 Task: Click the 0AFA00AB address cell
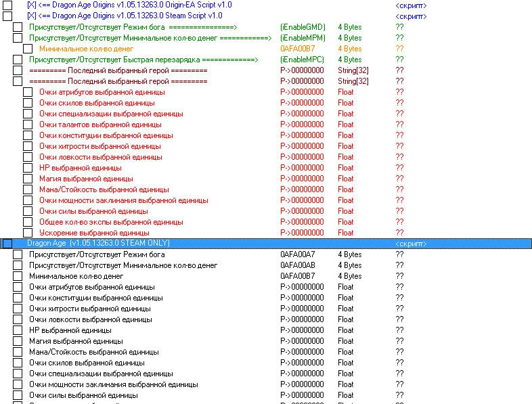[298, 265]
